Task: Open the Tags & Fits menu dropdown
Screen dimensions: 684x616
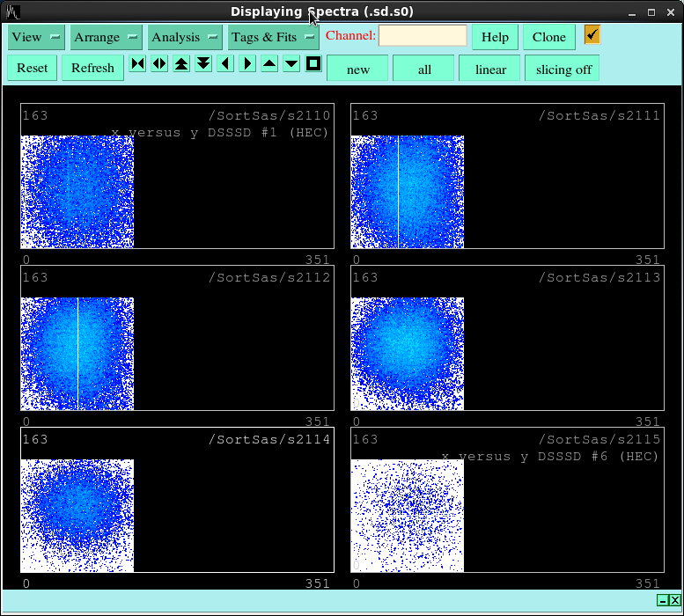Action: pyautogui.click(x=273, y=37)
